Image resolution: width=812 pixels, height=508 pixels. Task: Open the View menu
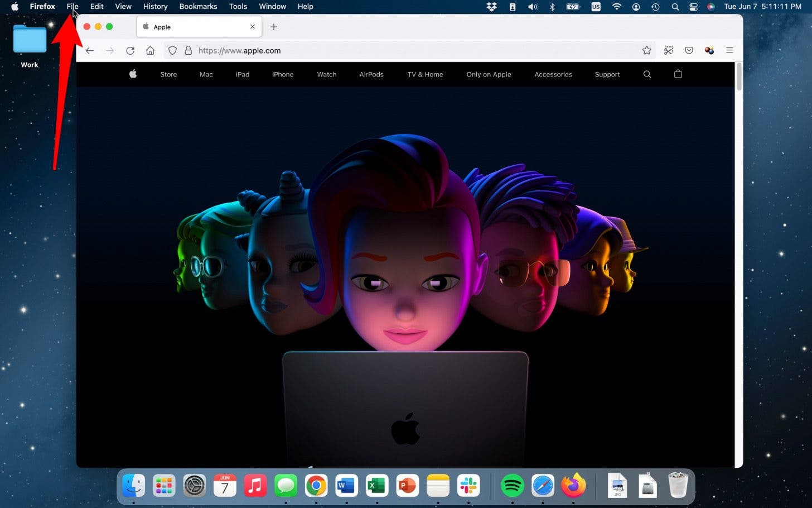123,7
